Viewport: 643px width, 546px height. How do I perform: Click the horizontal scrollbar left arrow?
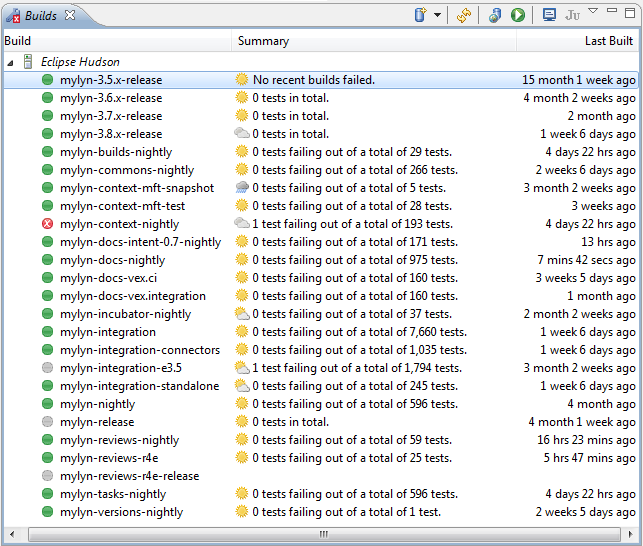pyautogui.click(x=12, y=534)
